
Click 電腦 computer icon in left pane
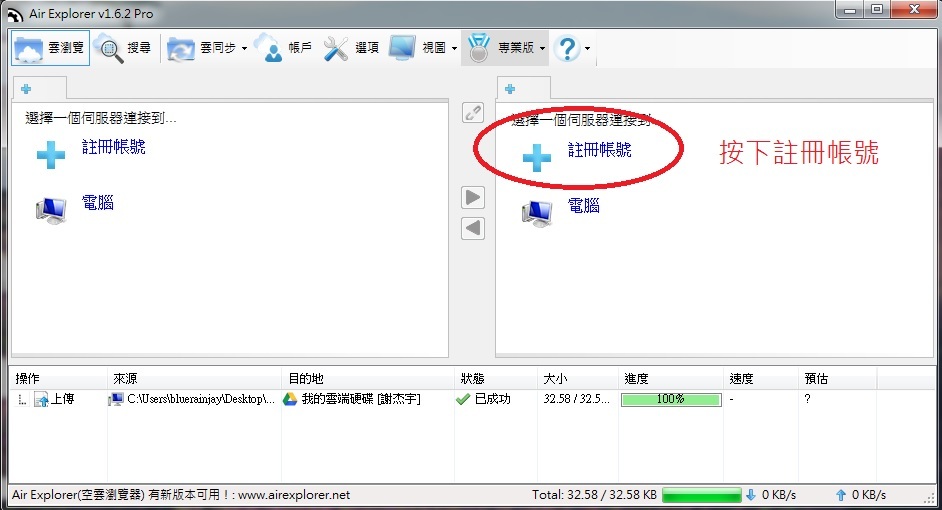tap(50, 210)
